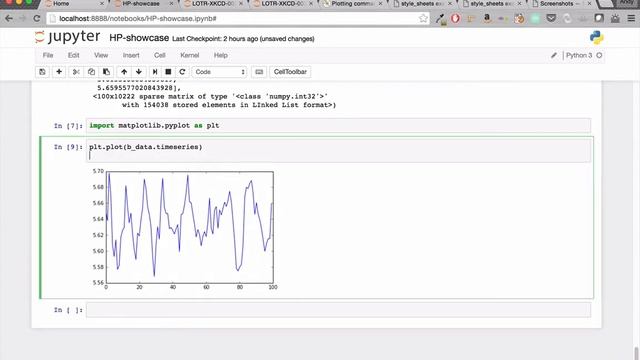This screenshot has width=640, height=360.
Task: Click the Jupyter logo
Action: pos(68,37)
